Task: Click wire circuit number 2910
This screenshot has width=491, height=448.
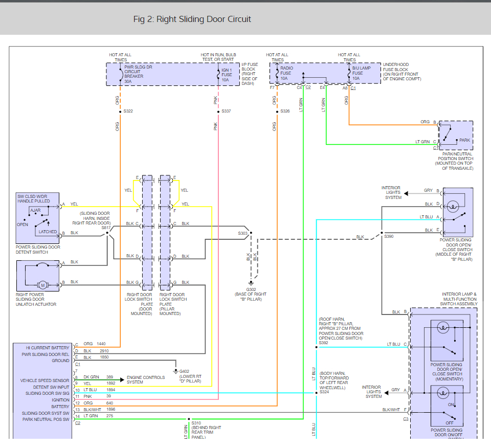Action: (x=104, y=351)
